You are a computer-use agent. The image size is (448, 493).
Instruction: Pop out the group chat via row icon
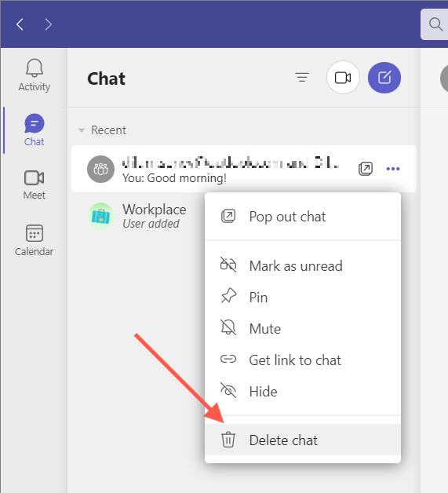[366, 169]
